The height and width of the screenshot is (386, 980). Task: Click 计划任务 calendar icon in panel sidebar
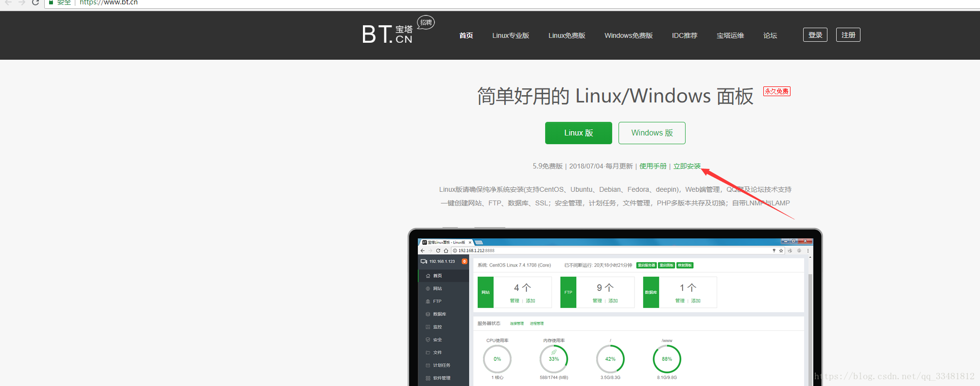428,365
